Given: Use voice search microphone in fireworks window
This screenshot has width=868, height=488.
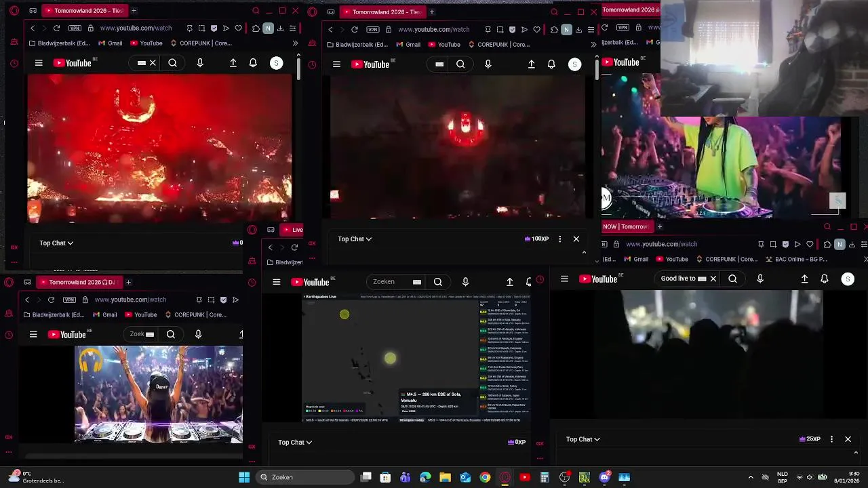Looking at the screenshot, I should pyautogui.click(x=200, y=63).
